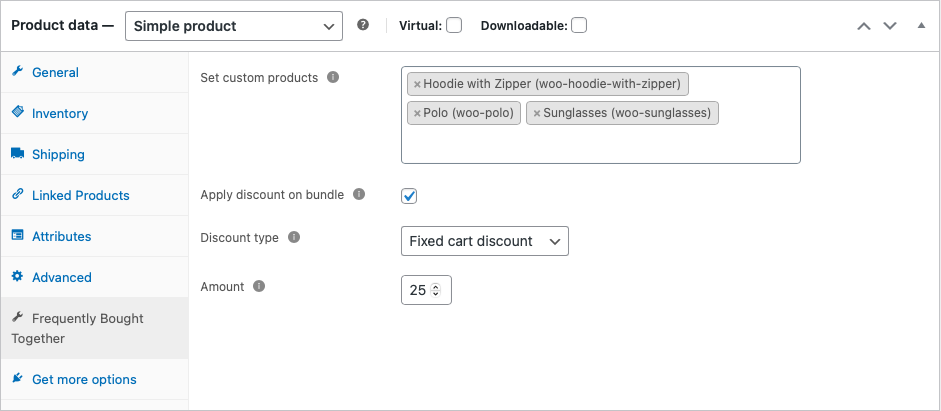Image resolution: width=941 pixels, height=411 pixels.
Task: Click the Polo (woo-polo) tag text
Action: [468, 113]
